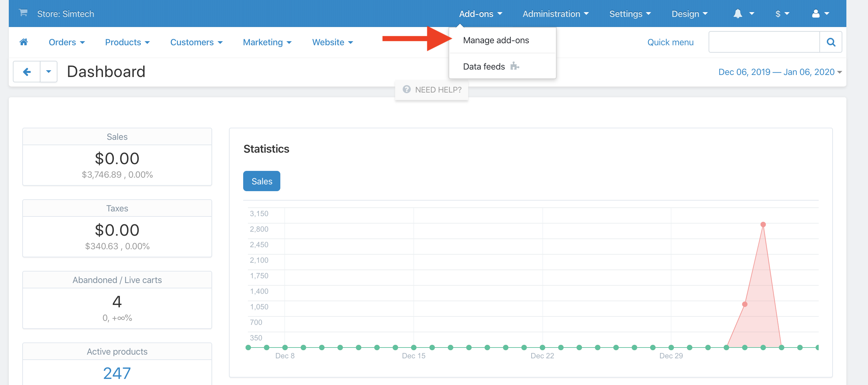Click the puzzle icon beside Data feeds

(x=515, y=67)
